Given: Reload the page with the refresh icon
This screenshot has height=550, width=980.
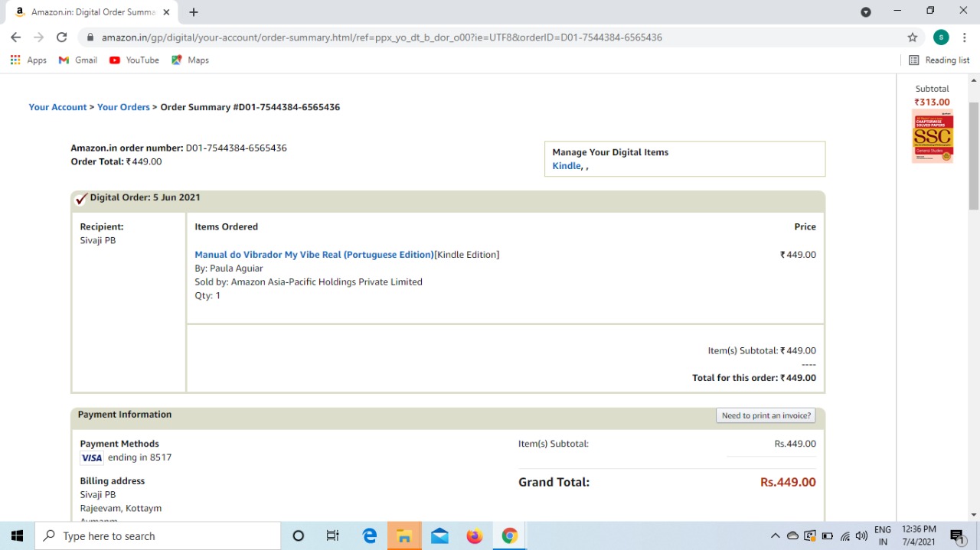Looking at the screenshot, I should click(x=62, y=37).
